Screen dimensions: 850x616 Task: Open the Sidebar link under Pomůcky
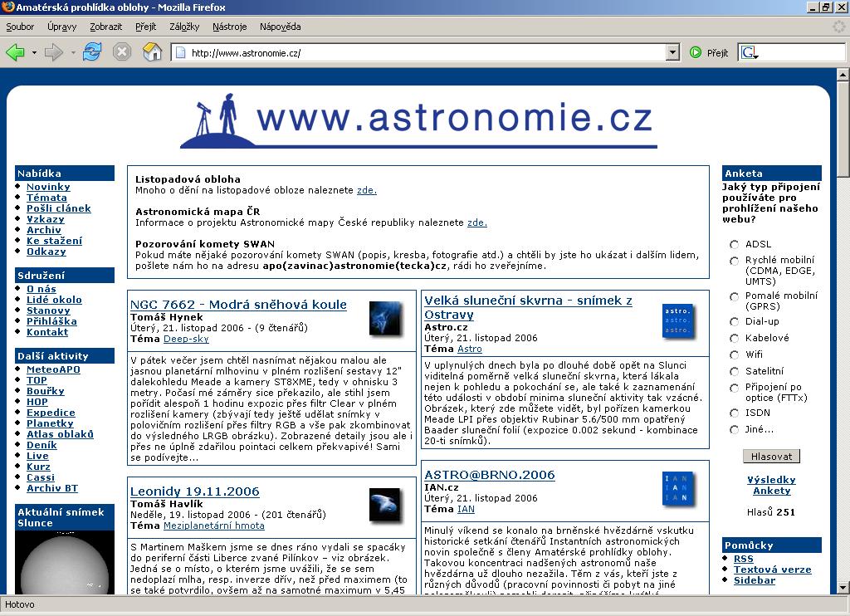click(x=754, y=580)
